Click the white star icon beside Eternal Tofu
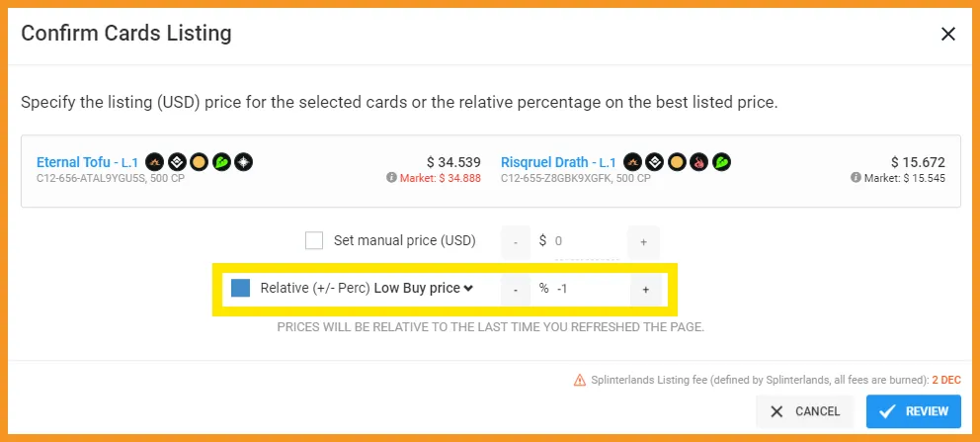980x442 pixels. [244, 162]
